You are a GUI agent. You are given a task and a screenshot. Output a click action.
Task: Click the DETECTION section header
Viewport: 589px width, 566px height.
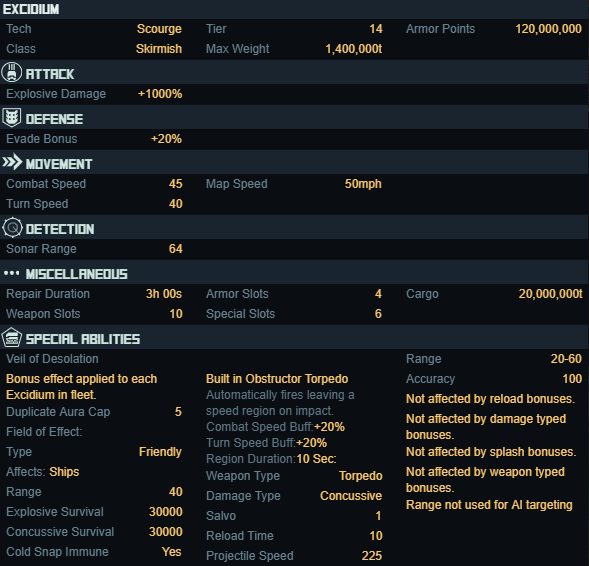point(60,229)
